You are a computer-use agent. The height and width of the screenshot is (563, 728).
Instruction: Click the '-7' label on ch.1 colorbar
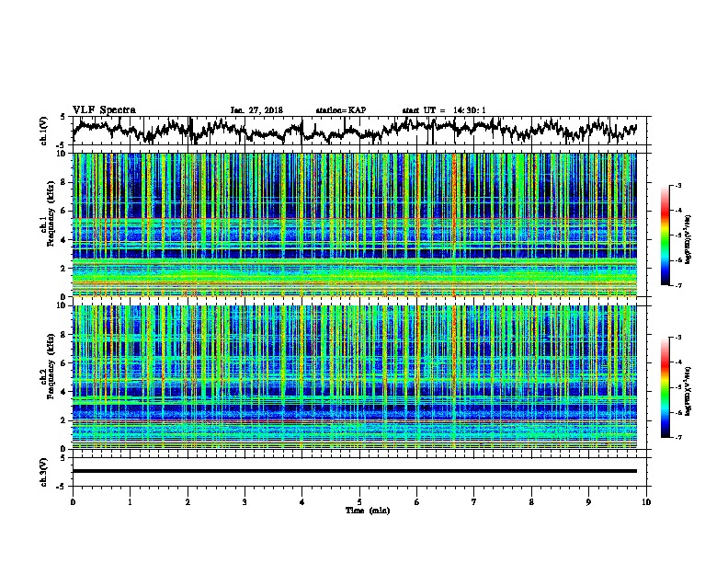[677, 285]
